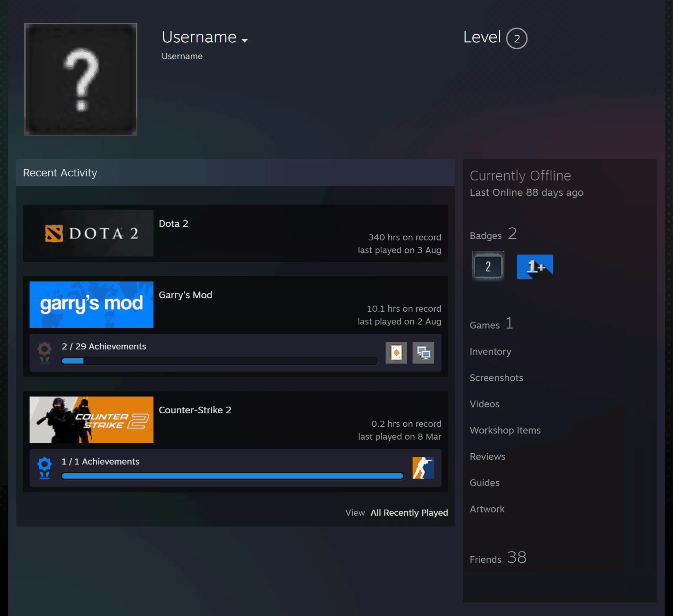Click the Counter-Strike 2 achievement icon
The image size is (673, 616).
coord(423,468)
